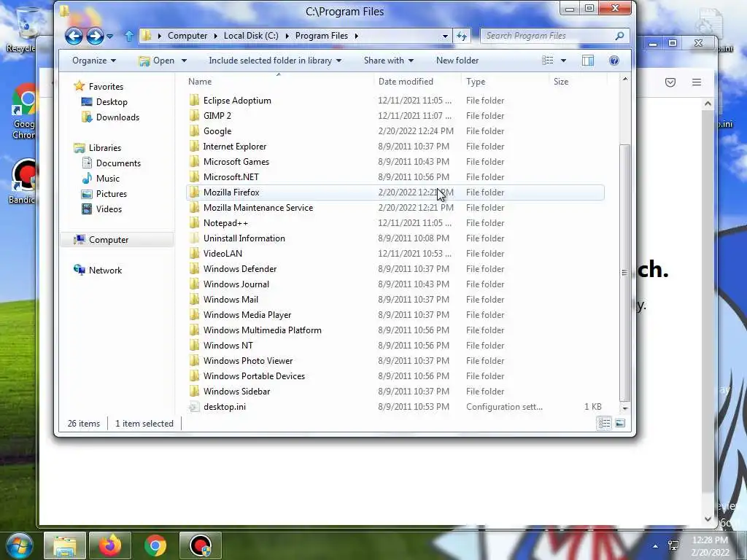Open the Organize menu
This screenshot has height=560, width=747.
click(94, 61)
